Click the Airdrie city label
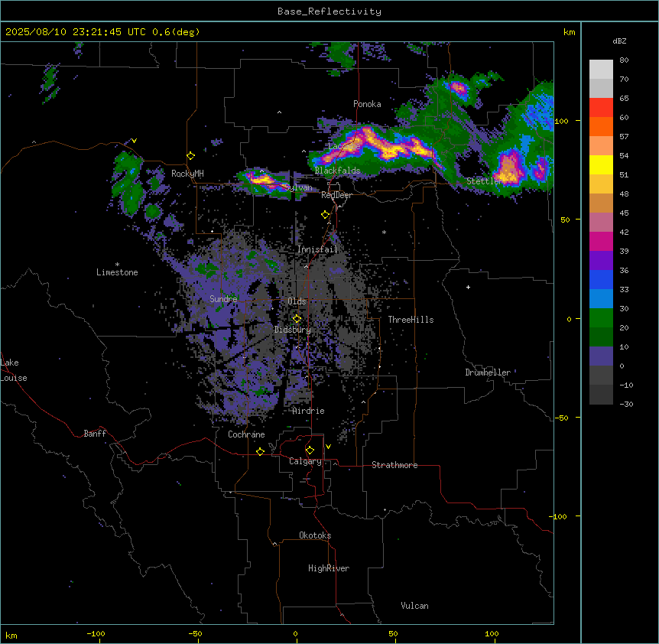This screenshot has height=644, width=659. click(309, 411)
